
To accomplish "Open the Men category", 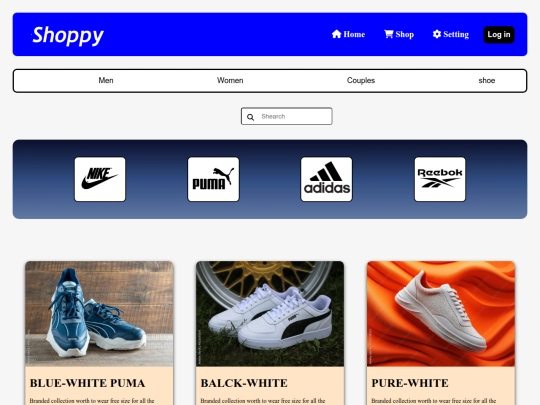I will [x=106, y=80].
